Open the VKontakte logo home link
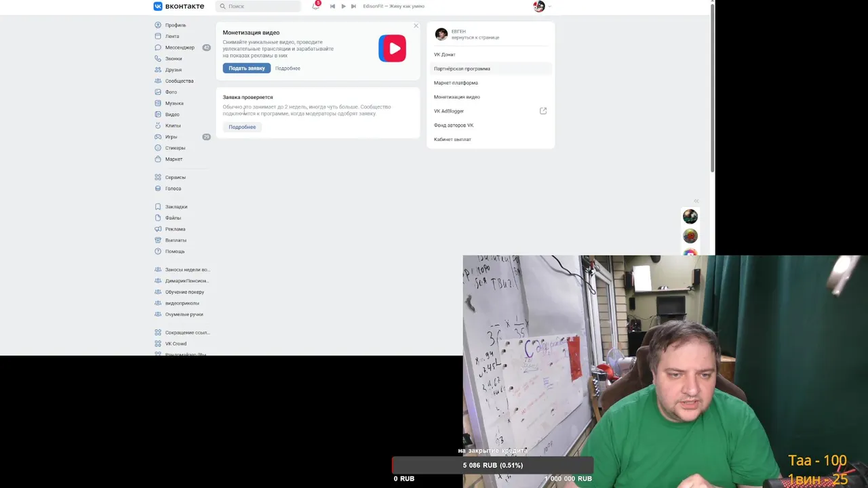Screen dimensions: 868x488 pos(178,6)
